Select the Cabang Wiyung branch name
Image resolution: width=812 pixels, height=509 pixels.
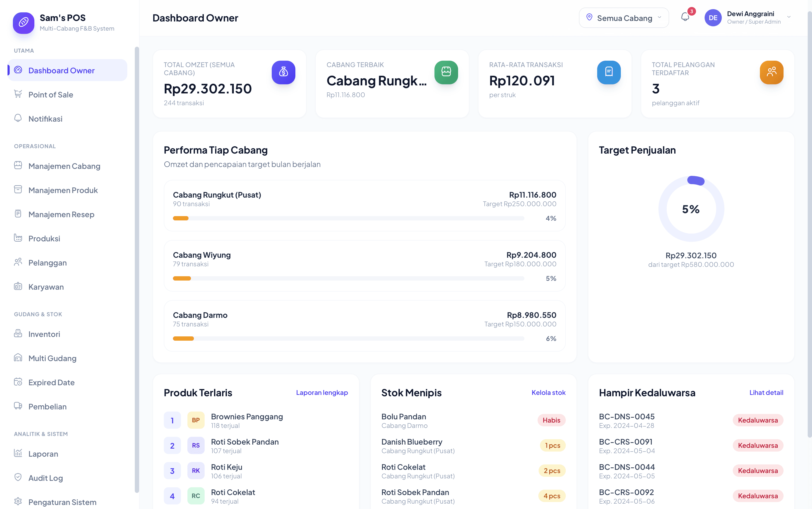(202, 255)
